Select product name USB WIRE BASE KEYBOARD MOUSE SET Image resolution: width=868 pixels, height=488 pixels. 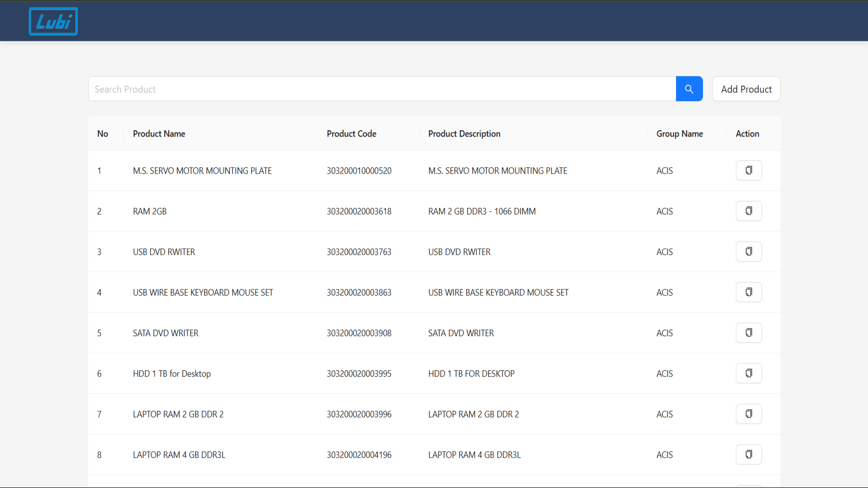[x=202, y=293]
